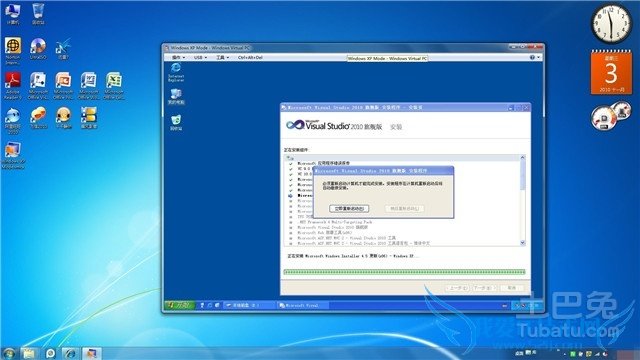Open the Microsoft Office Excel shortcut
Screen dimensions: 640x360
114,85
